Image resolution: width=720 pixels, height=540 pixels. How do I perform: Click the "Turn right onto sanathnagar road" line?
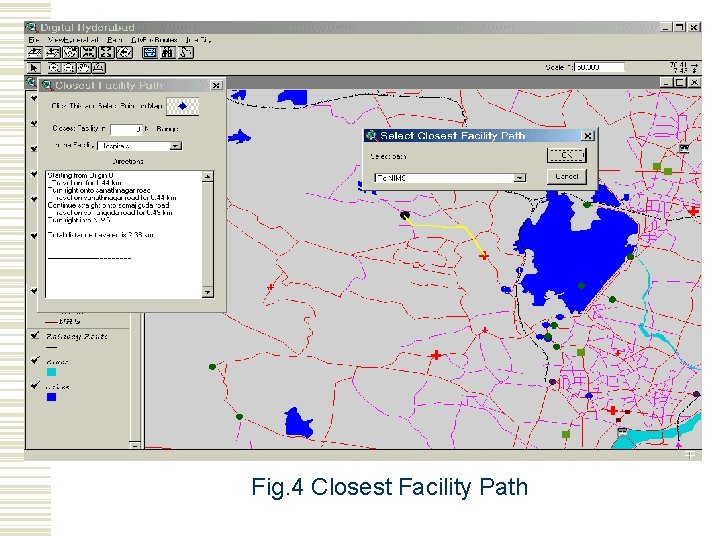99,190
